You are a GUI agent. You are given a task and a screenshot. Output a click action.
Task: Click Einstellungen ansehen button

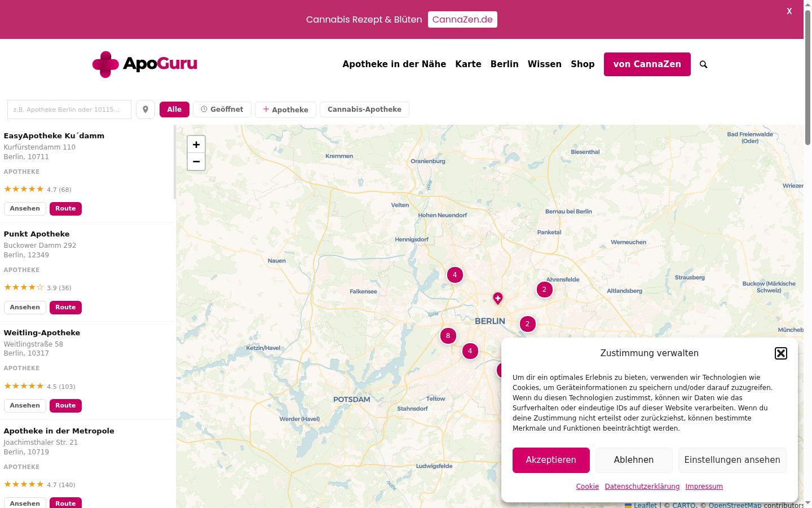point(732,460)
